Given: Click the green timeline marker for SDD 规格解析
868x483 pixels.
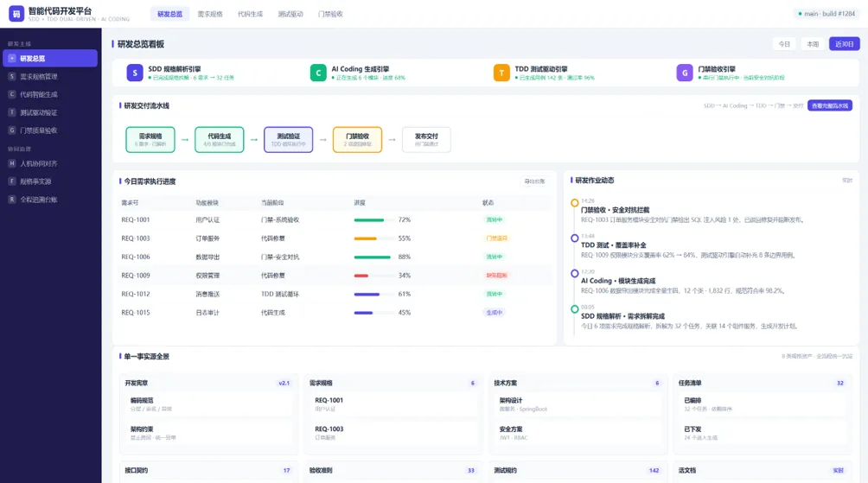Looking at the screenshot, I should click(x=575, y=308).
